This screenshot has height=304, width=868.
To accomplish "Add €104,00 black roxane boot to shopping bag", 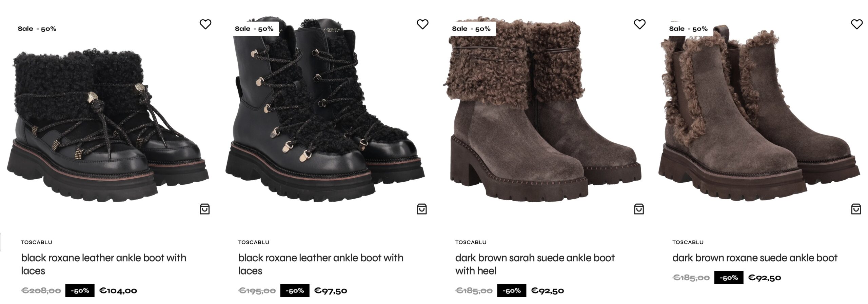I will pos(204,209).
